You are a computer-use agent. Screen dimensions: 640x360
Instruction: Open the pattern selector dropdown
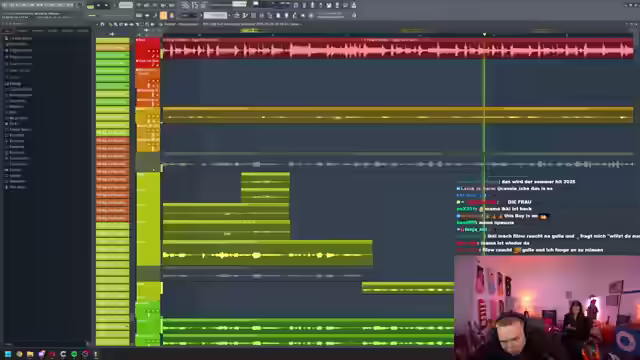pyautogui.click(x=215, y=16)
